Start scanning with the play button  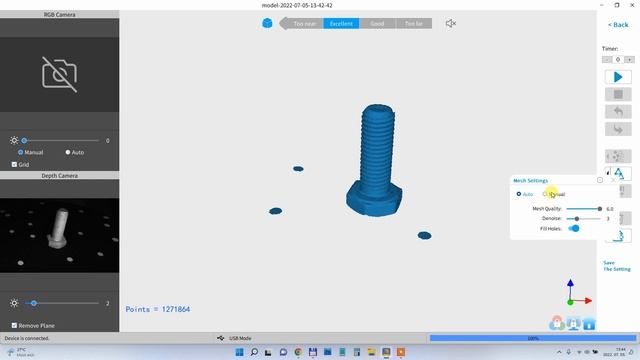point(618,77)
